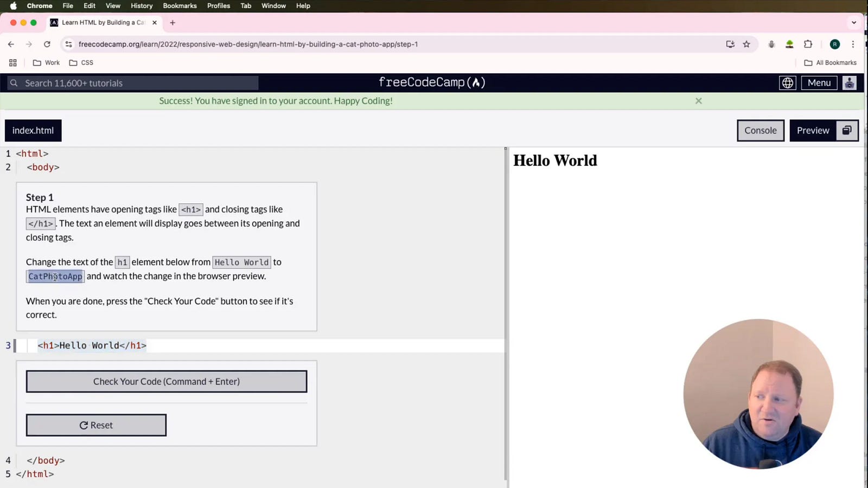
Task: Close the Learn HTML tab
Action: [x=155, y=23]
